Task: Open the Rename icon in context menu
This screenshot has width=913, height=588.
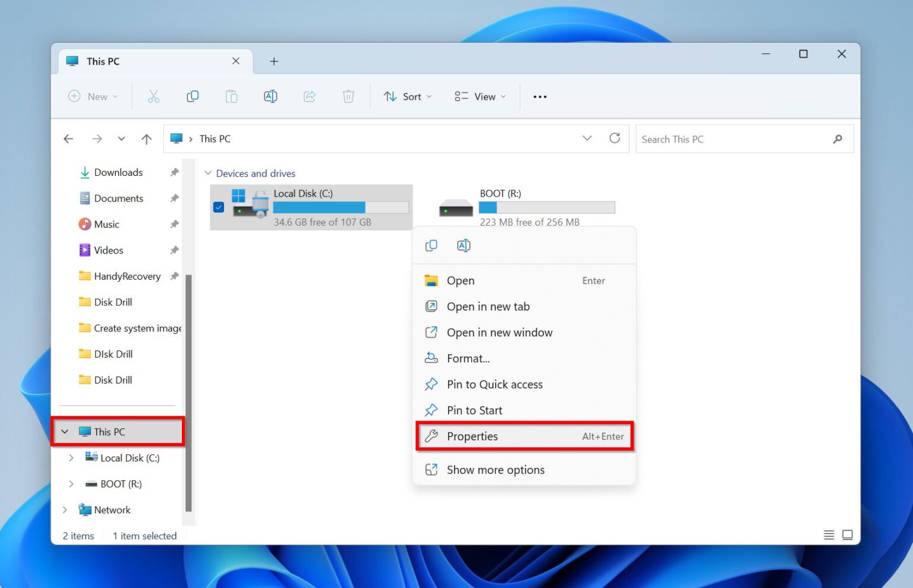Action: 463,245
